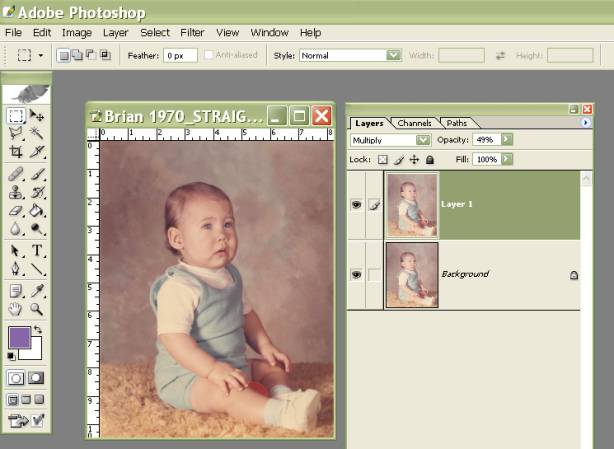Screen dimensions: 614x449
Task: Select the History Brush tool
Action: [37, 192]
